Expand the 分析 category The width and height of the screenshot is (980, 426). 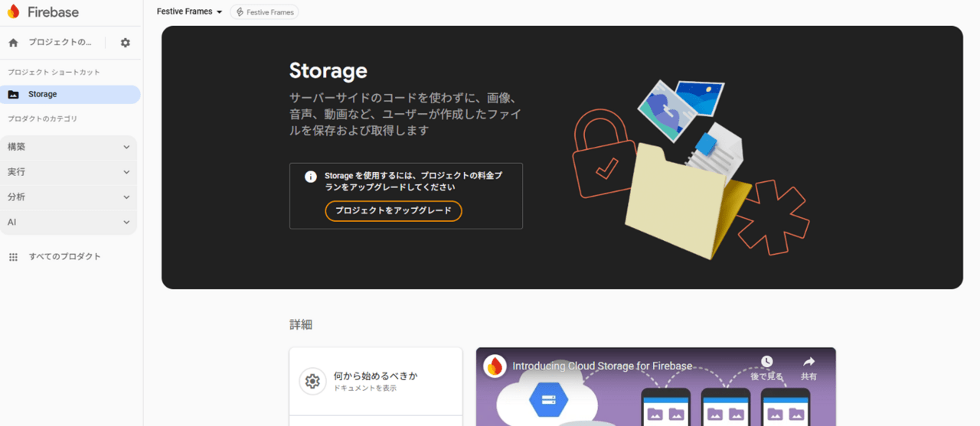click(x=69, y=197)
